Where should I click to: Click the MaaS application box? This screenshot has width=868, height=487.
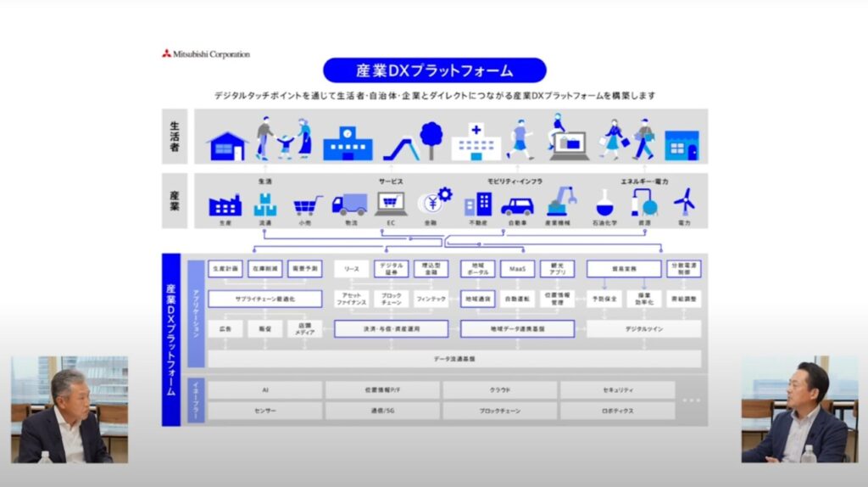click(x=517, y=269)
